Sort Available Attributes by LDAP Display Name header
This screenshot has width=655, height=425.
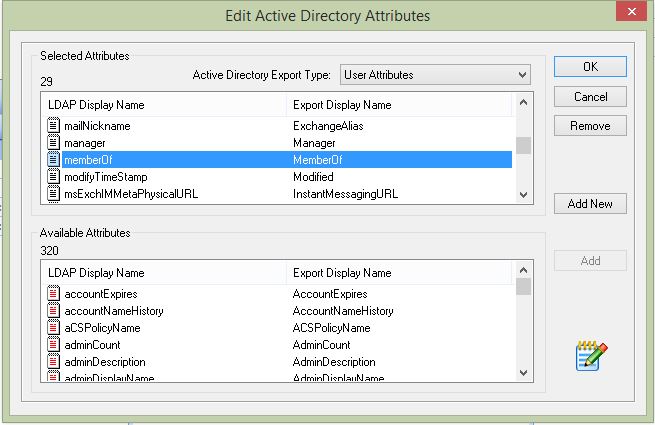tap(164, 273)
